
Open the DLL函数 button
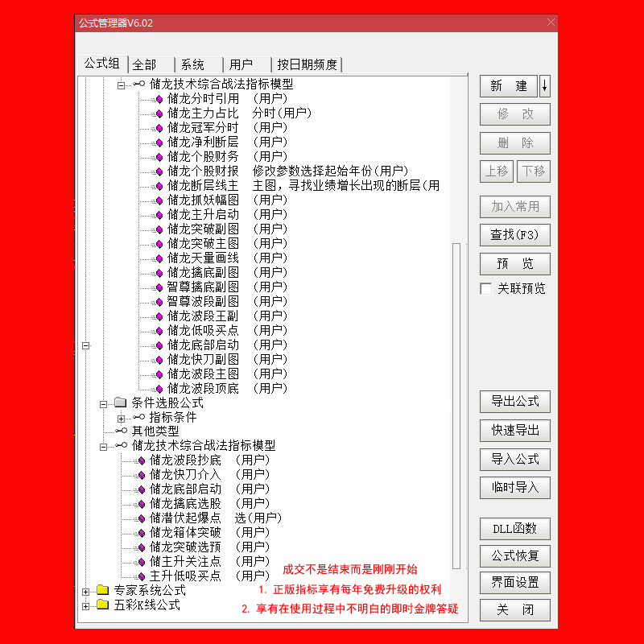(x=515, y=529)
